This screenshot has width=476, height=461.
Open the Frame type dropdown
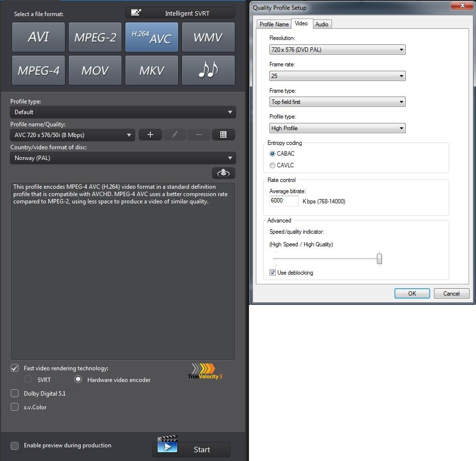pyautogui.click(x=337, y=102)
